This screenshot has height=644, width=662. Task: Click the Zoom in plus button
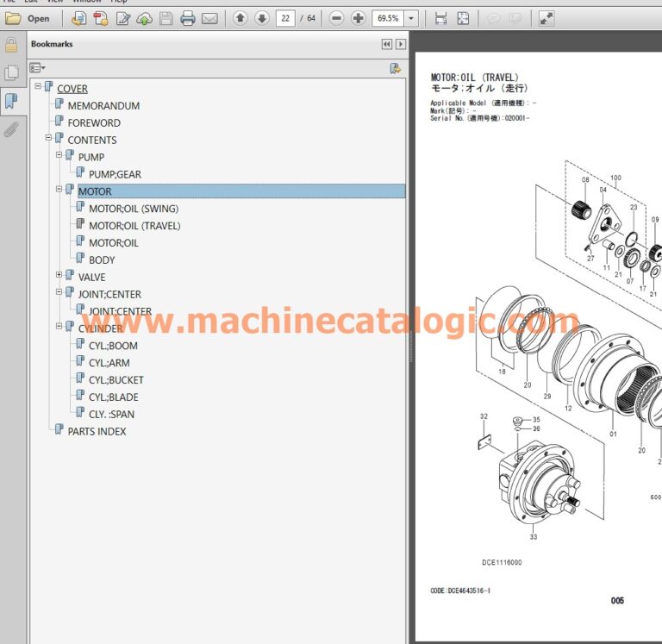[359, 18]
